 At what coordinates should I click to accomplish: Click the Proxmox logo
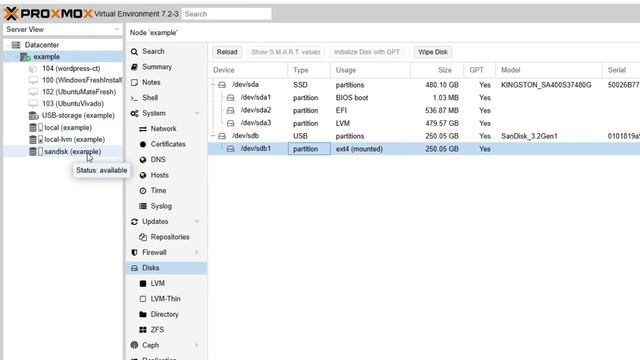click(x=49, y=13)
